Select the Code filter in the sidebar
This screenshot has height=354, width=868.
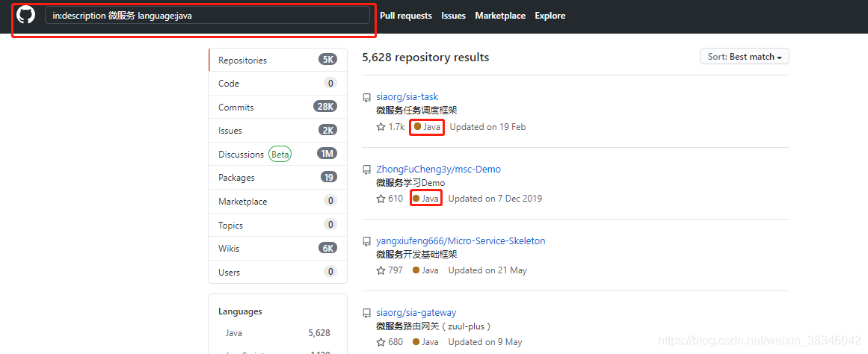click(x=278, y=84)
